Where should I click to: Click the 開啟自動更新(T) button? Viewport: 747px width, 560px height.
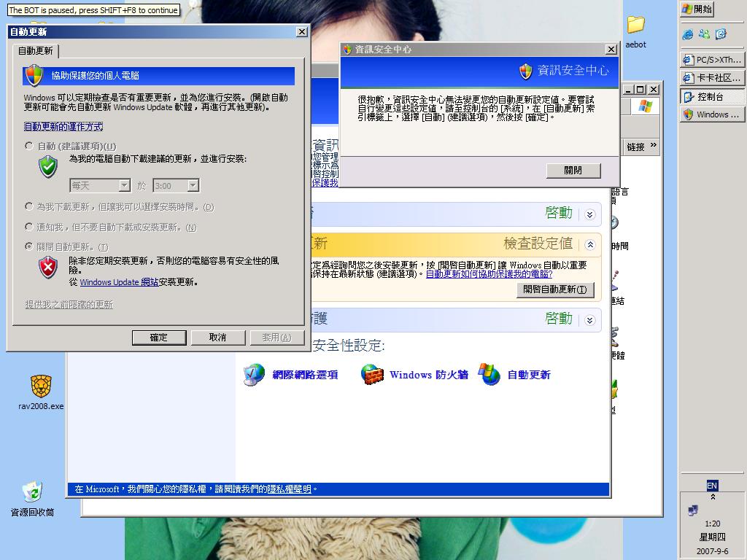pos(555,289)
